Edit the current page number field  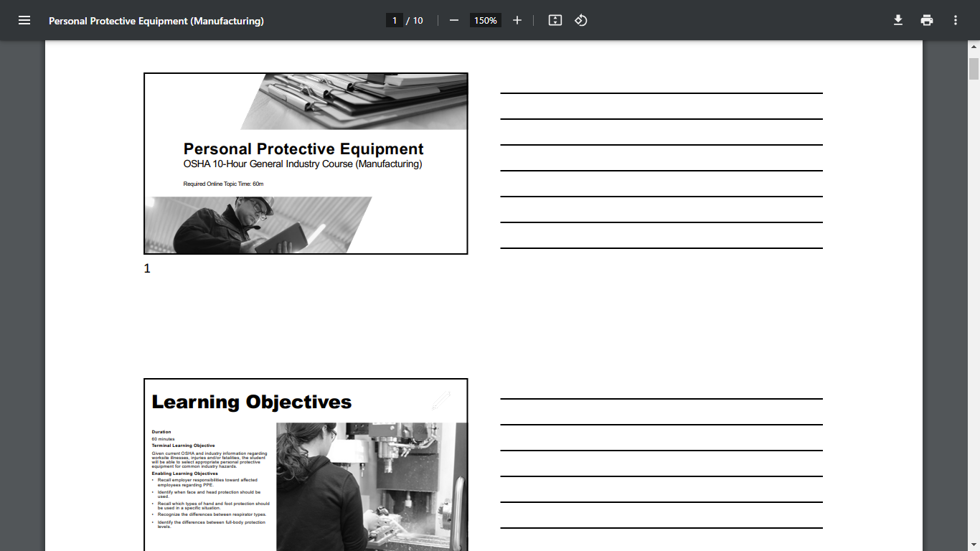pos(395,20)
